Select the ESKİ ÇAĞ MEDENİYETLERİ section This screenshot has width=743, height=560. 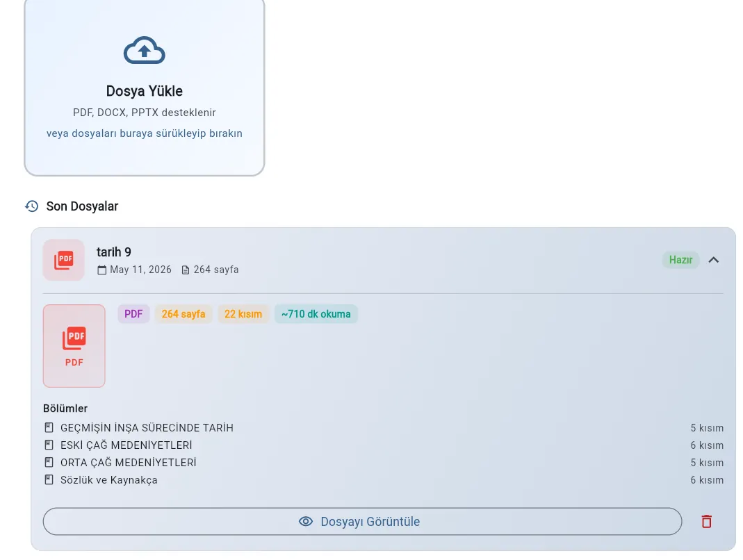[383, 445]
